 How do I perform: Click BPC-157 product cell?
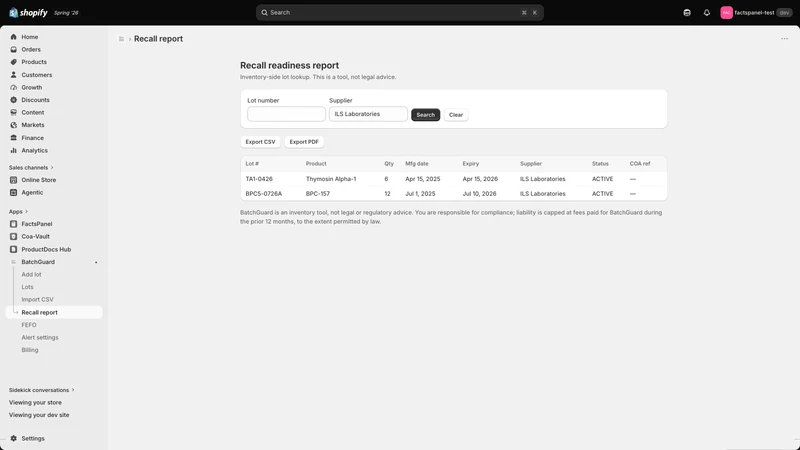click(318, 194)
